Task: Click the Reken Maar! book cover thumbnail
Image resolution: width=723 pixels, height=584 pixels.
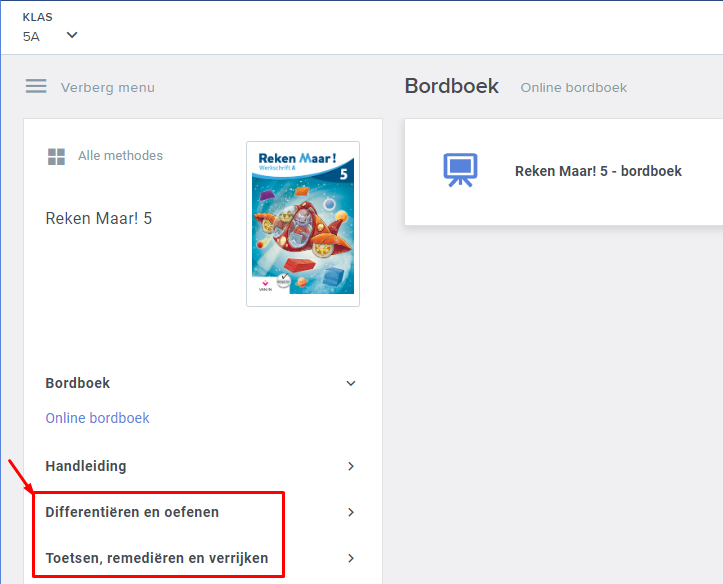Action: click(303, 224)
